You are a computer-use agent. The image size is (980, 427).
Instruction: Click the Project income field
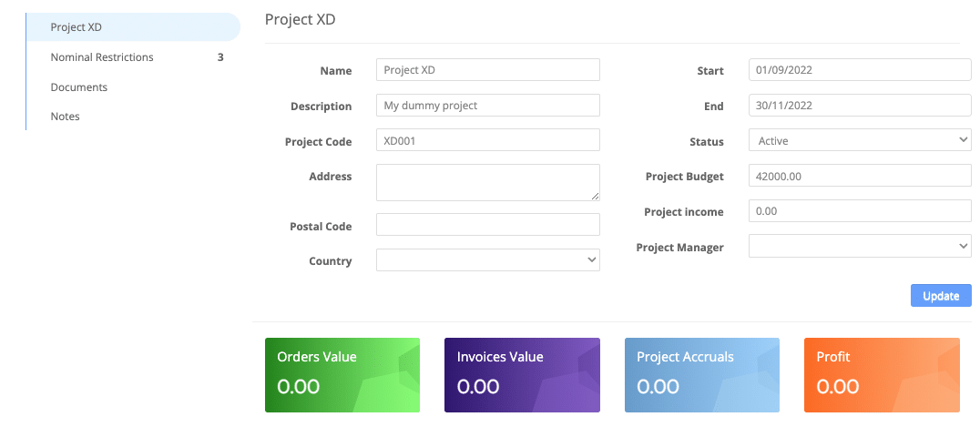coord(860,210)
